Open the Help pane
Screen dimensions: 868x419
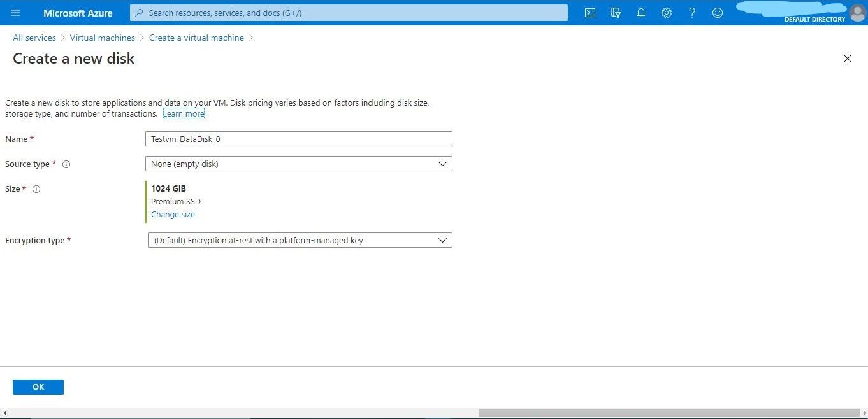[692, 13]
